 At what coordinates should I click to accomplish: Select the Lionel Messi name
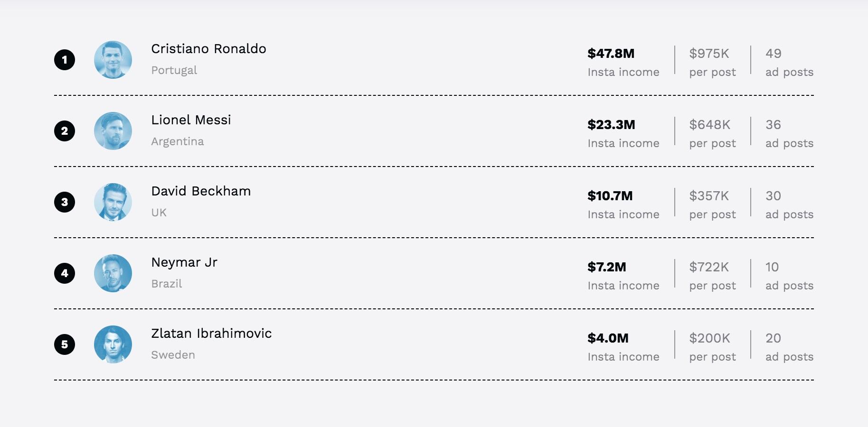click(x=191, y=120)
